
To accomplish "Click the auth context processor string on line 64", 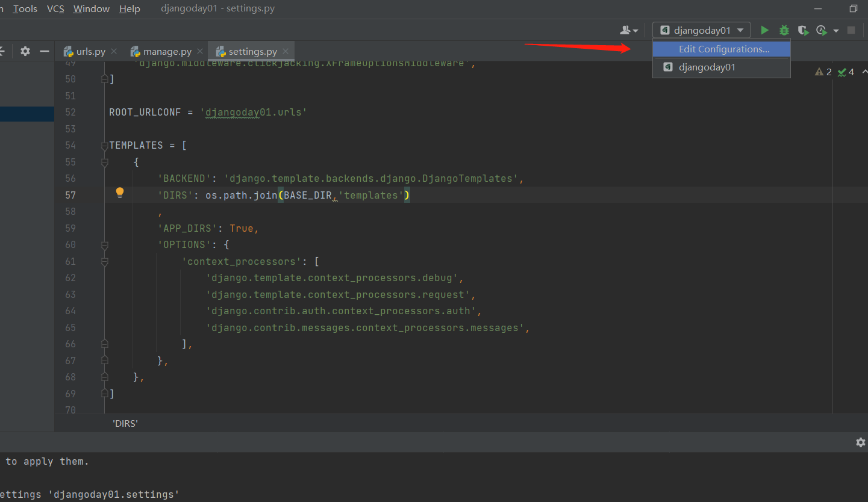I will (341, 311).
